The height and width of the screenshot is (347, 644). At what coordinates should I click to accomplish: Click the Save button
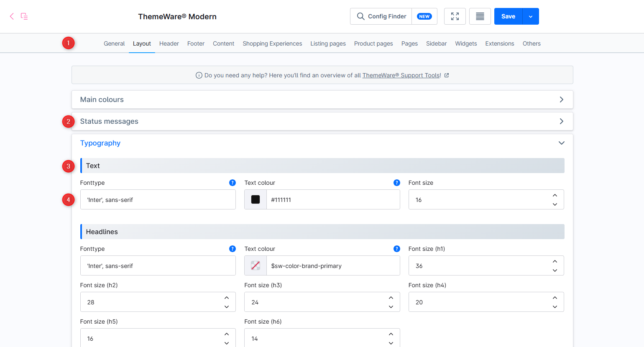pos(508,16)
